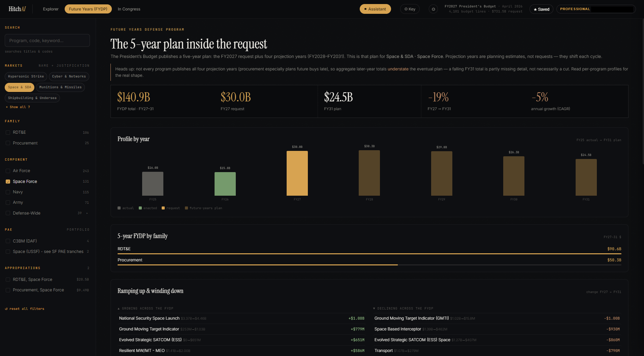Open National Security Space Launch growing row

241,318
